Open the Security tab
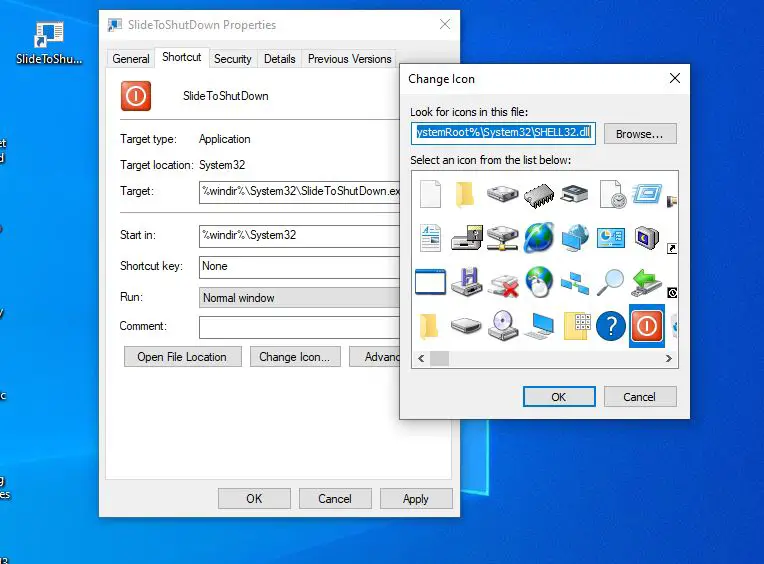 click(x=233, y=59)
